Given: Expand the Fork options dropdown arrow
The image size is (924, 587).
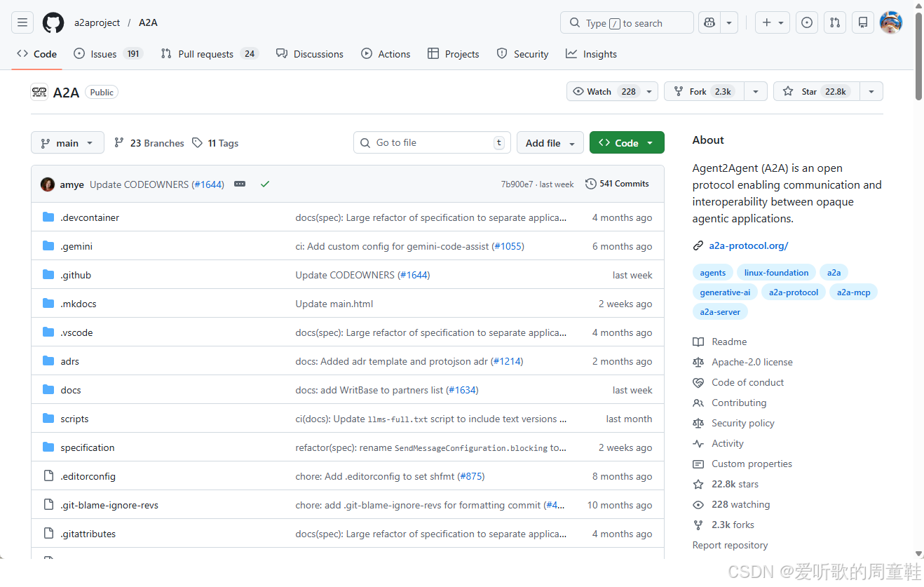Looking at the screenshot, I should [756, 92].
